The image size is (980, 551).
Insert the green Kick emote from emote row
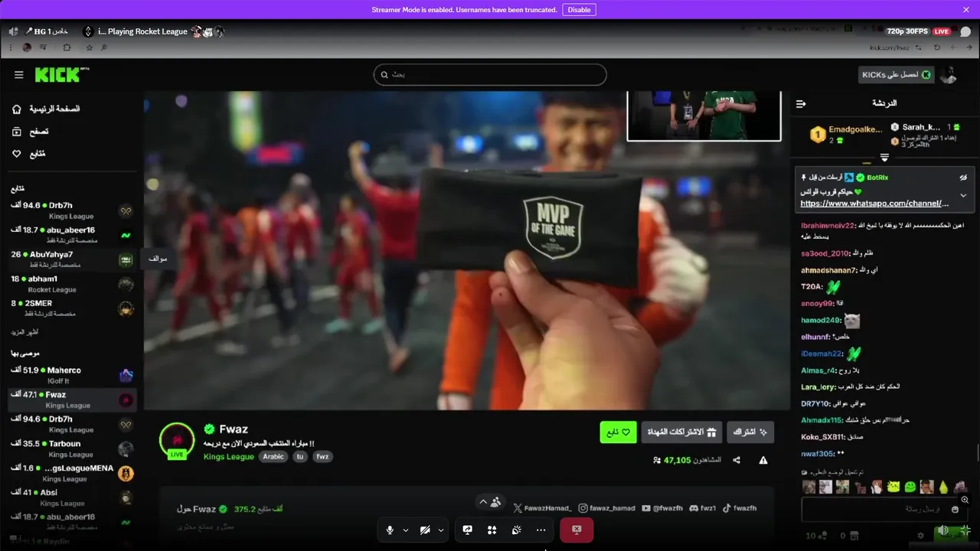910,487
